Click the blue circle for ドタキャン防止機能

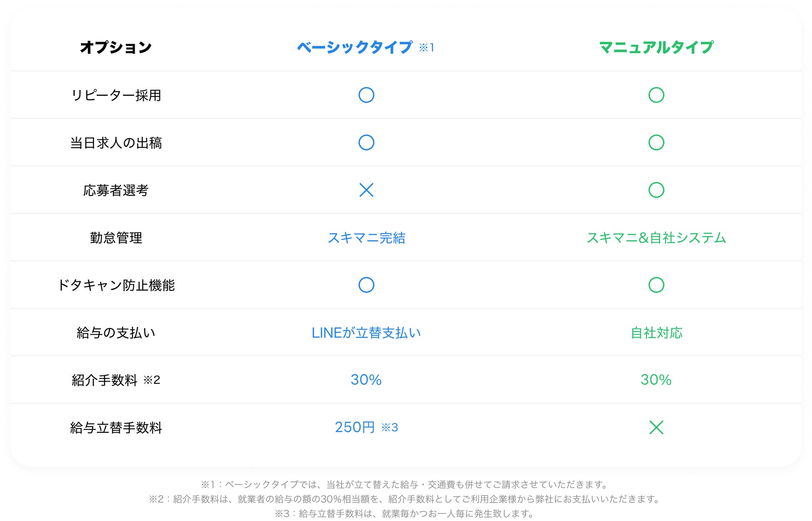click(x=366, y=285)
